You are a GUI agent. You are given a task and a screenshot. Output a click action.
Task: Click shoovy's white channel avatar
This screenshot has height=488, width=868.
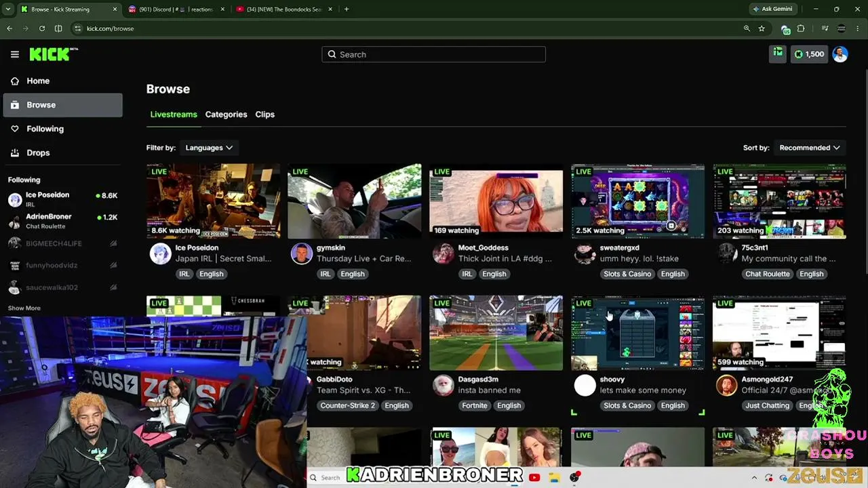click(x=585, y=385)
